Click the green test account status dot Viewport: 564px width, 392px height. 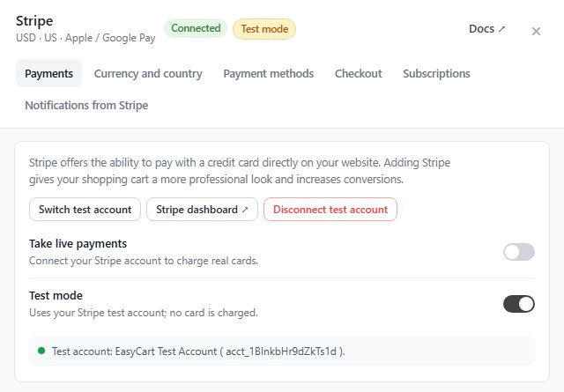[x=41, y=351]
